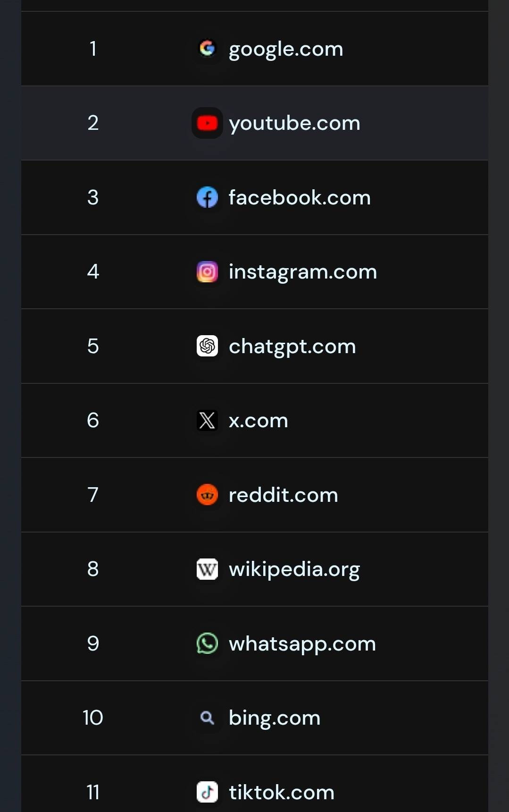The width and height of the screenshot is (509, 812).
Task: Open the tiktok.com link
Action: click(282, 792)
